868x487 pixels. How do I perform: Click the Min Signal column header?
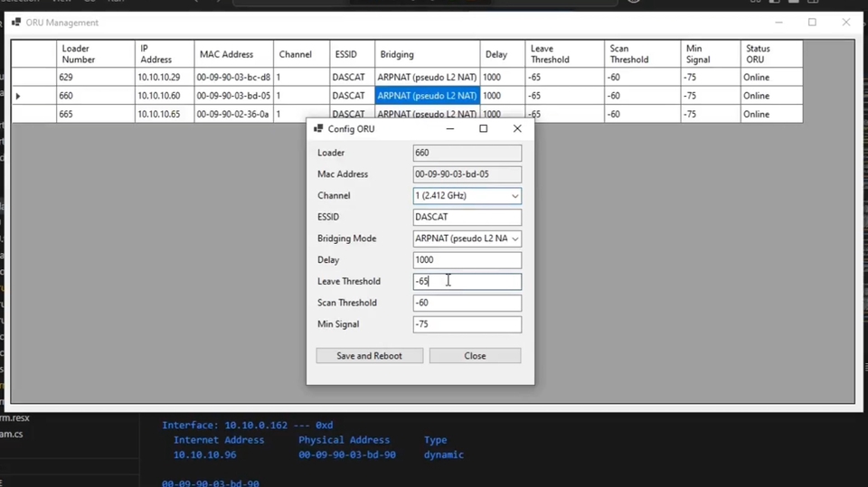tap(711, 54)
